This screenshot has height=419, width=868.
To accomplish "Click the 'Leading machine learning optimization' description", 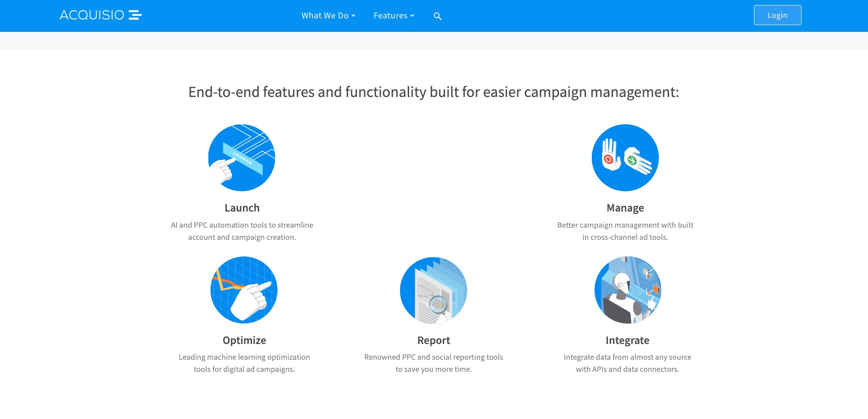I will click(244, 363).
